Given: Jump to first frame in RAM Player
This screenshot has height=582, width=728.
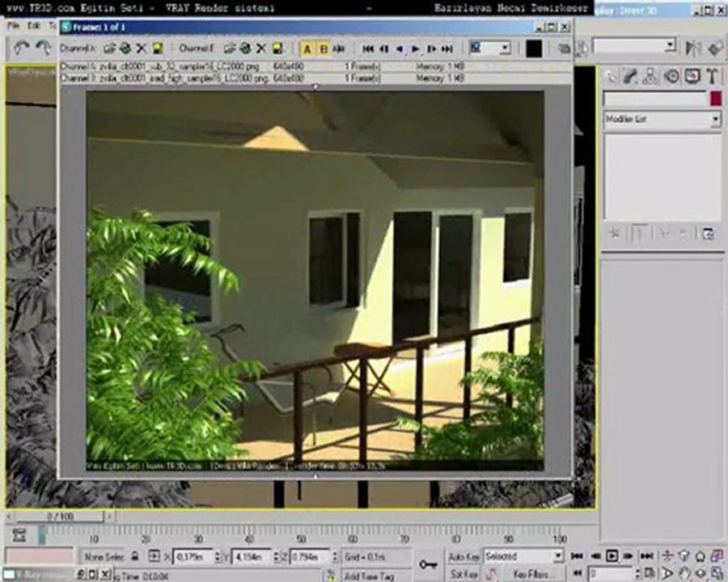Looking at the screenshot, I should [x=368, y=48].
